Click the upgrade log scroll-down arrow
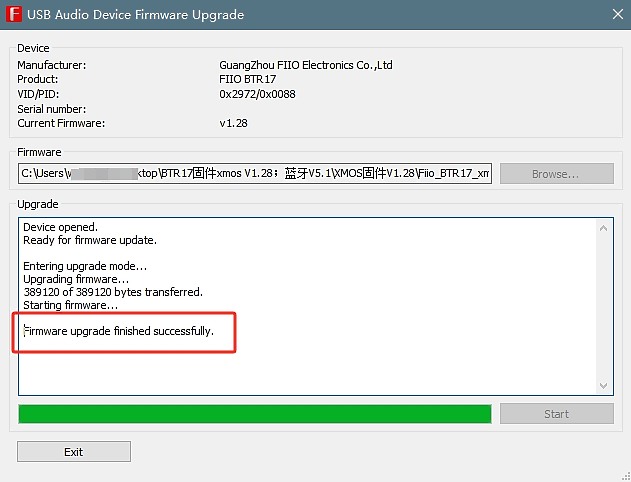631x482 pixels. tap(603, 385)
